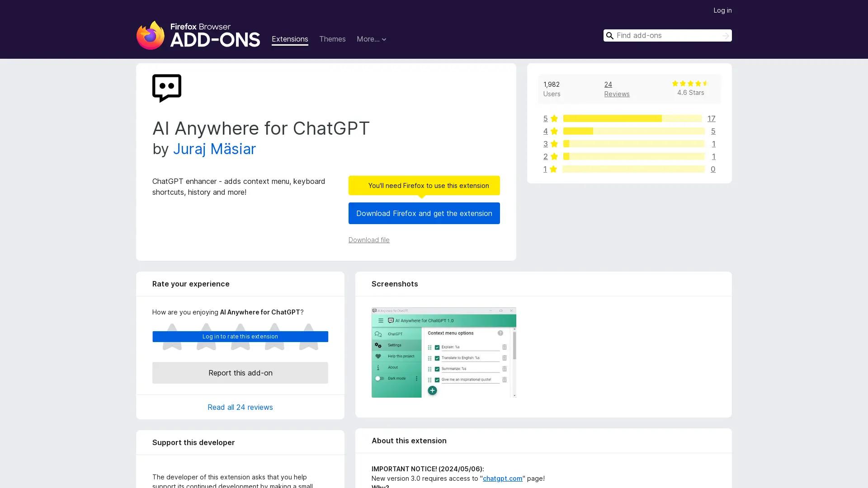Open the Extensions tab

point(290,39)
